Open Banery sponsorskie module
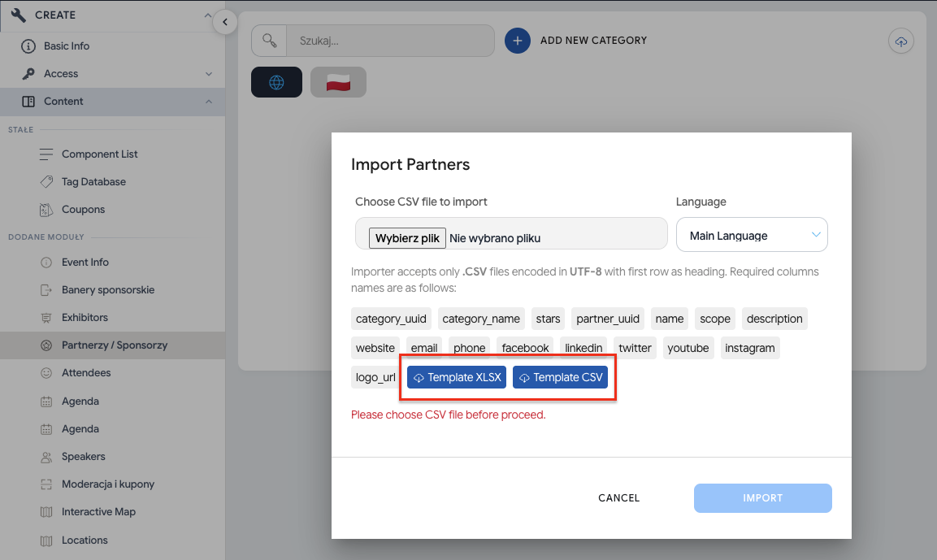Image resolution: width=937 pixels, height=560 pixels. coord(107,290)
